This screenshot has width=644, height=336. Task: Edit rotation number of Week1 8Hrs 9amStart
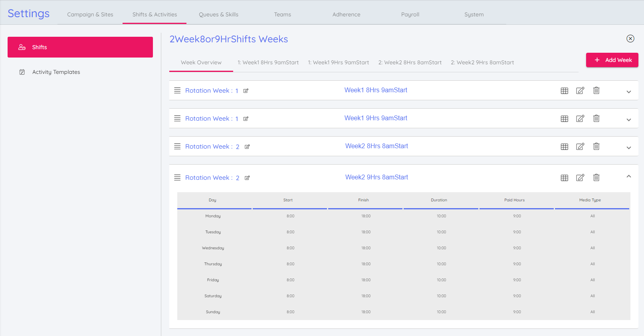[x=246, y=91]
